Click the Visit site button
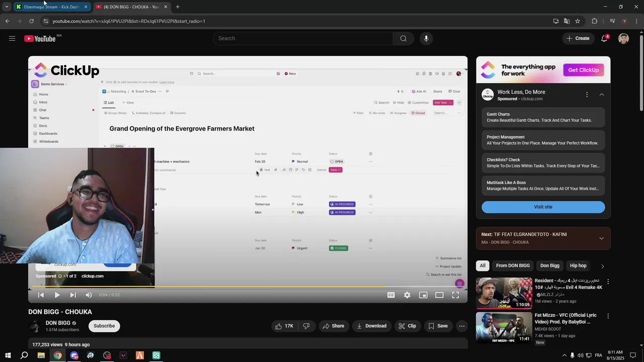The width and height of the screenshot is (644, 362). (x=543, y=207)
